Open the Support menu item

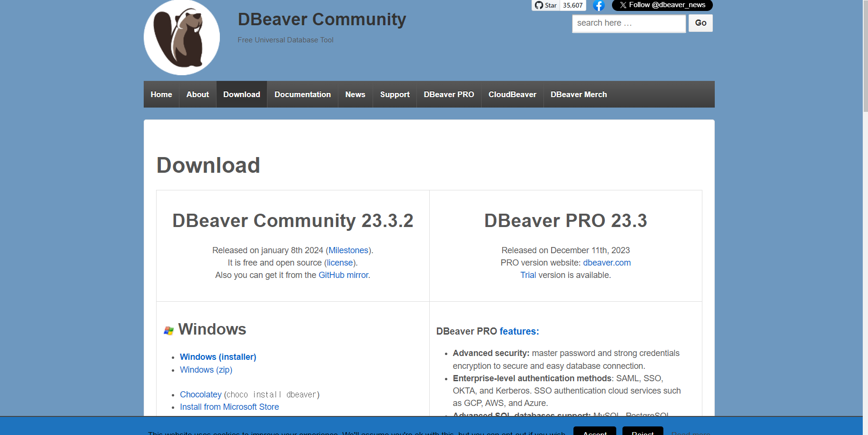pos(395,94)
